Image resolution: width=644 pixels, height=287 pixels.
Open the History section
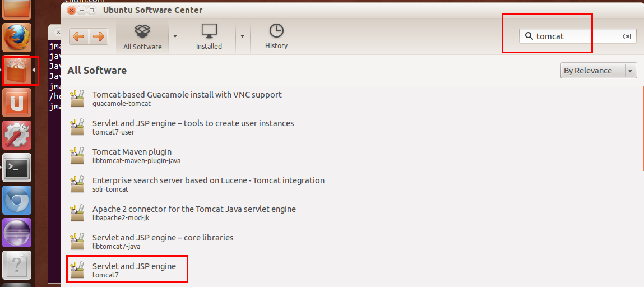coord(276,37)
